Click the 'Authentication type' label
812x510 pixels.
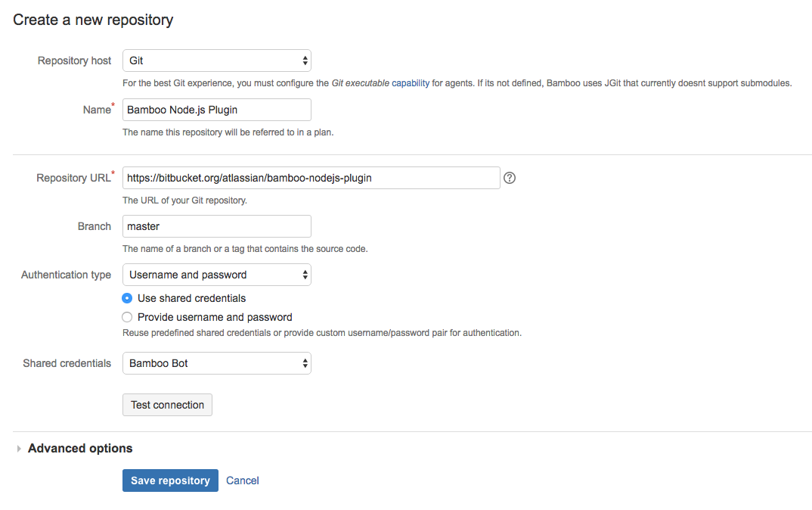point(66,275)
